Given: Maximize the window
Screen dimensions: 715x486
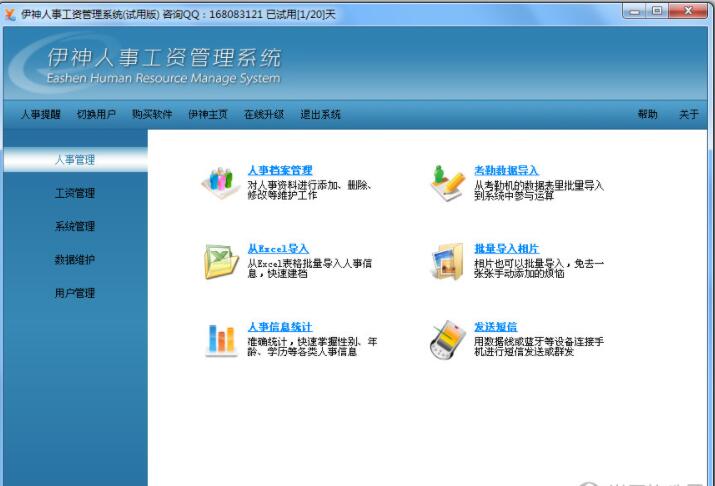Looking at the screenshot, I should [657, 11].
